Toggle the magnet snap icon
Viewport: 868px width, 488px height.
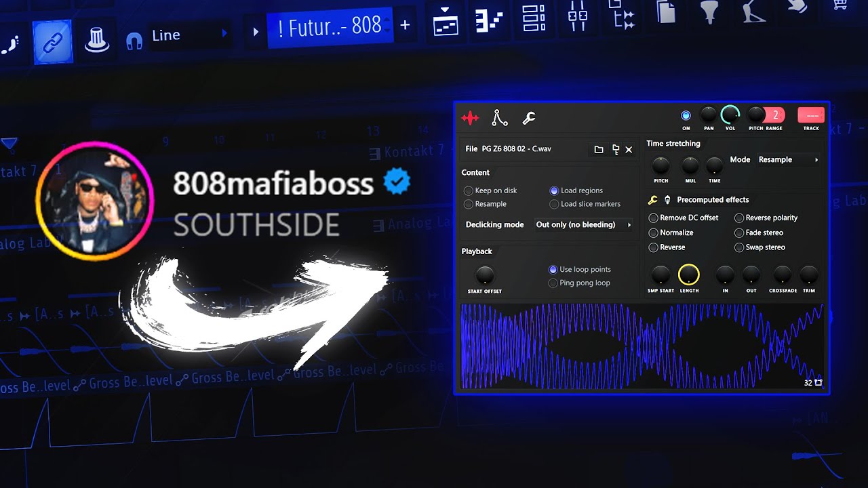134,41
